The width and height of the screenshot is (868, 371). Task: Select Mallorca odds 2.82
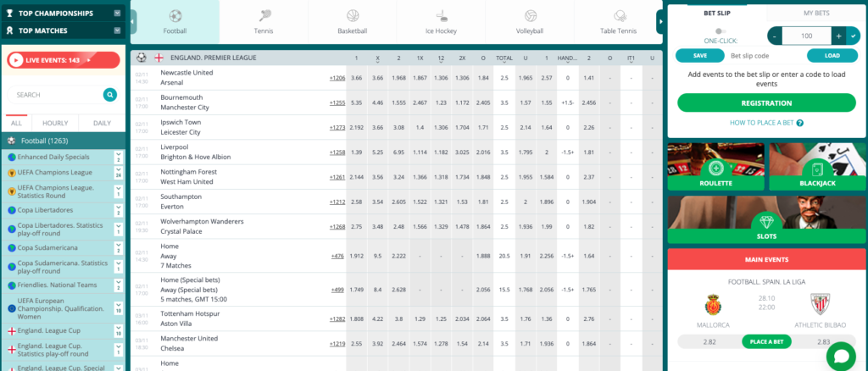click(709, 341)
